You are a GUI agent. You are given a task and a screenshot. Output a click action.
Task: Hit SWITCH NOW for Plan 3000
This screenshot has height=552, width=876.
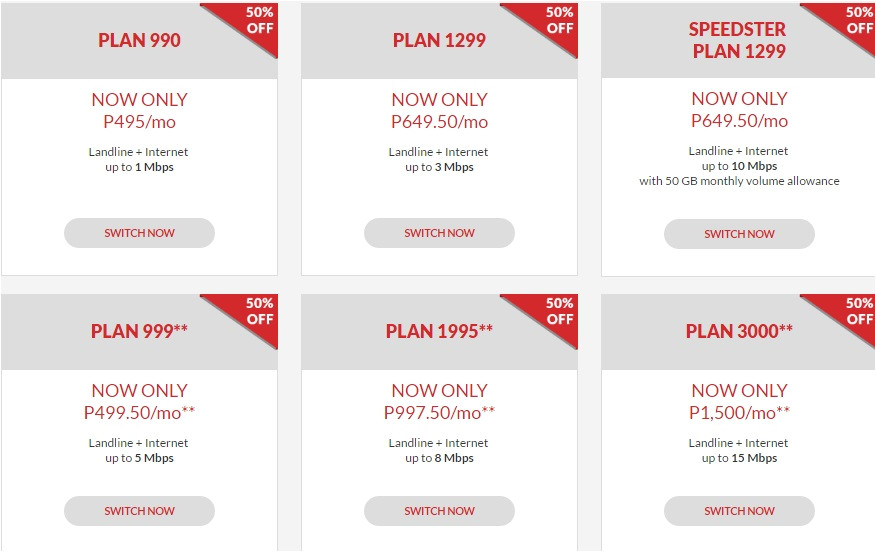click(x=739, y=511)
